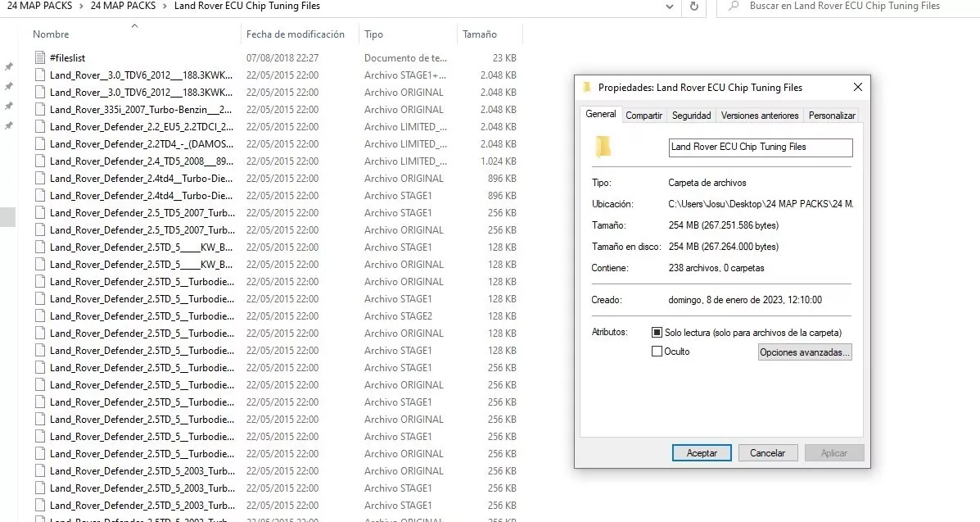Click the Tamaño en disco value 254 MB (267.264.000 bytes)

coord(724,247)
